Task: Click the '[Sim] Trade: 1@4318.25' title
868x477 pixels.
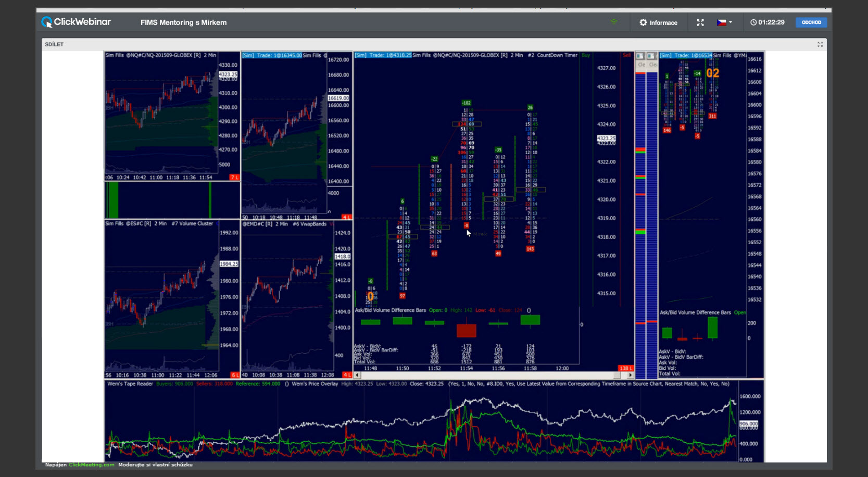Action: tap(383, 55)
